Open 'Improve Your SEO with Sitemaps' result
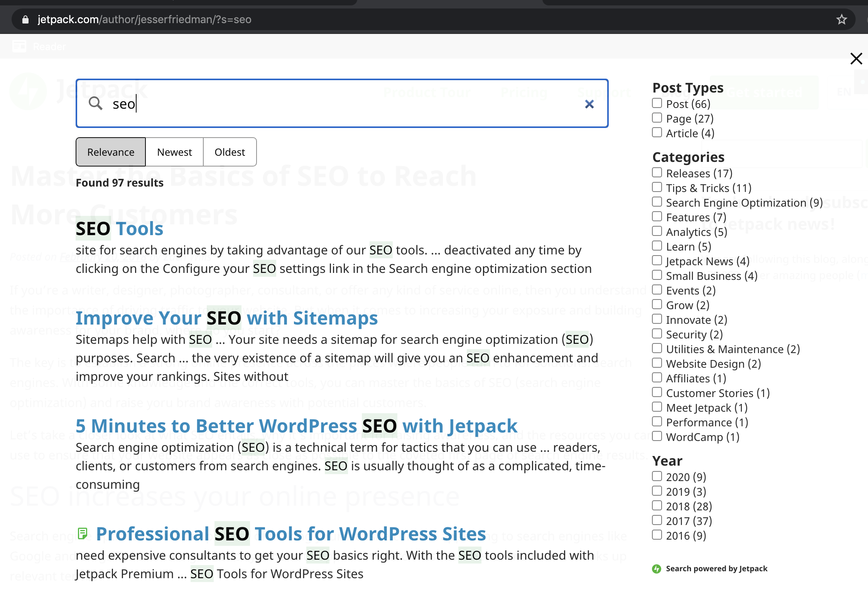The height and width of the screenshot is (599, 868). (x=227, y=318)
